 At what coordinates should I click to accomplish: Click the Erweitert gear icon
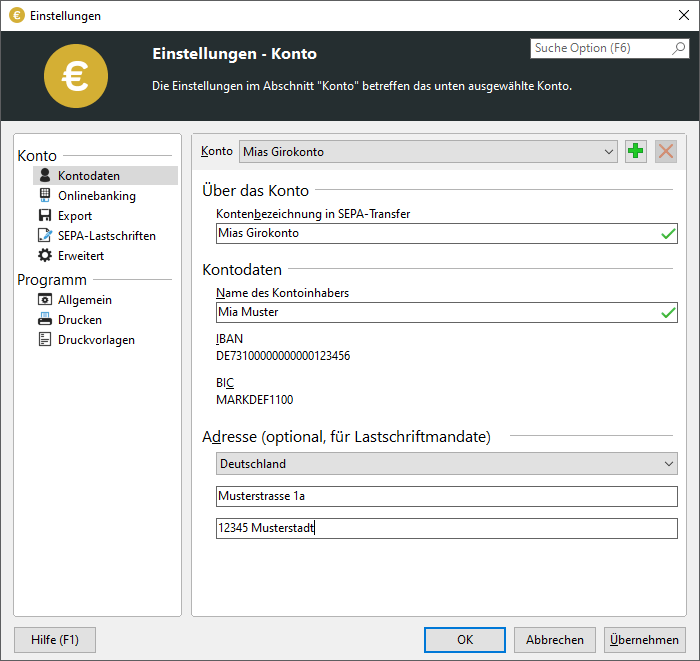pos(45,256)
